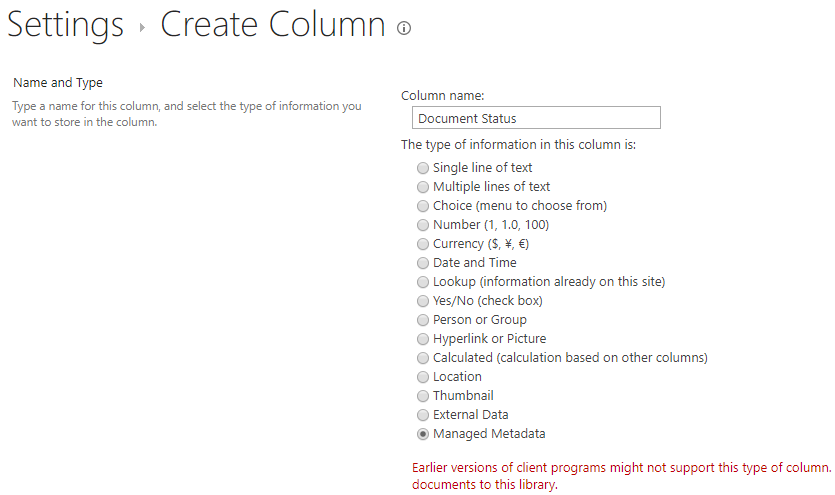The height and width of the screenshot is (495, 835).
Task: Select the Person or Group radio
Action: (x=423, y=320)
